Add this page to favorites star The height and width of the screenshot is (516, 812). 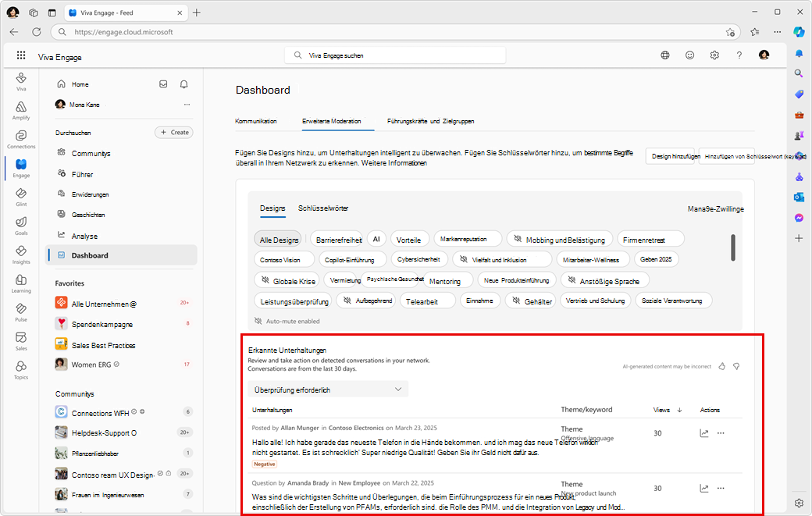[x=730, y=32]
